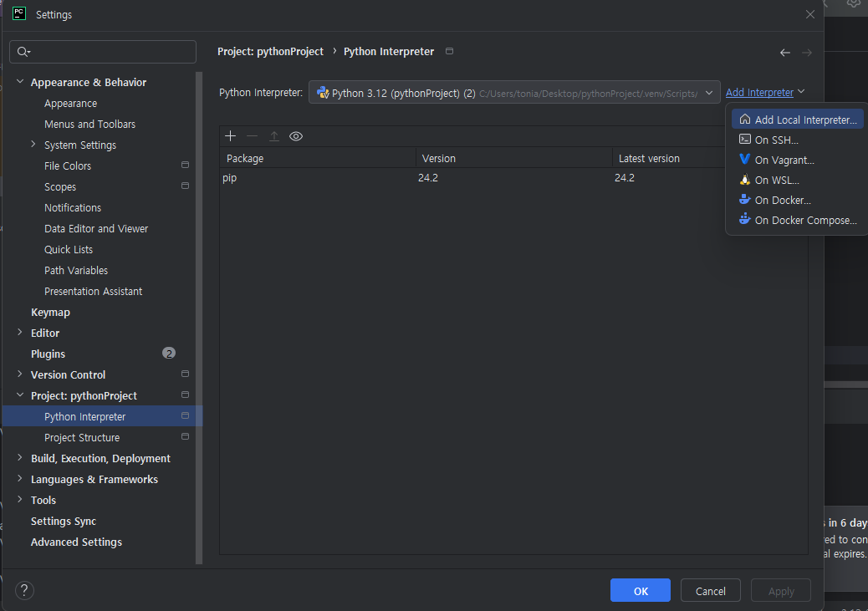Click project-level marker icon next to Scopes

185,186
